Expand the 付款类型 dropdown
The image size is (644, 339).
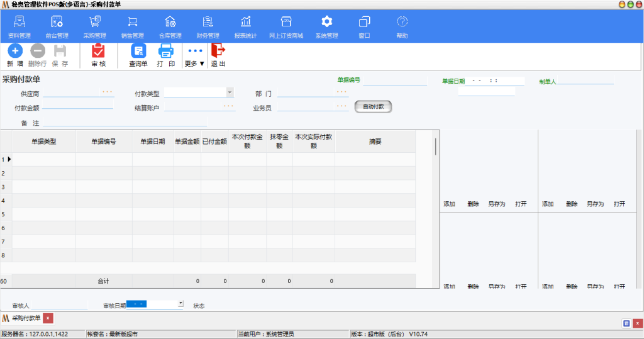[230, 92]
